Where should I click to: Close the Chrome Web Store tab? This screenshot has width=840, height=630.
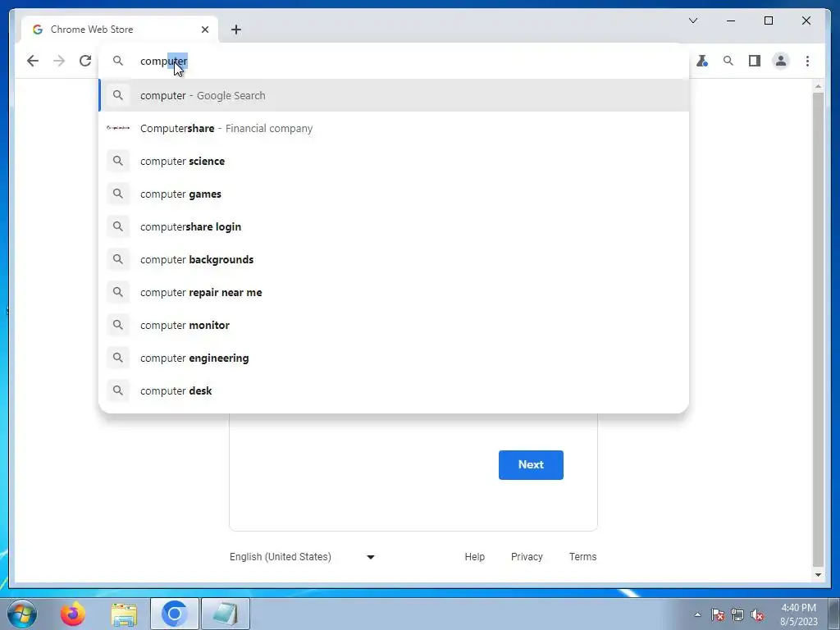pyautogui.click(x=204, y=30)
